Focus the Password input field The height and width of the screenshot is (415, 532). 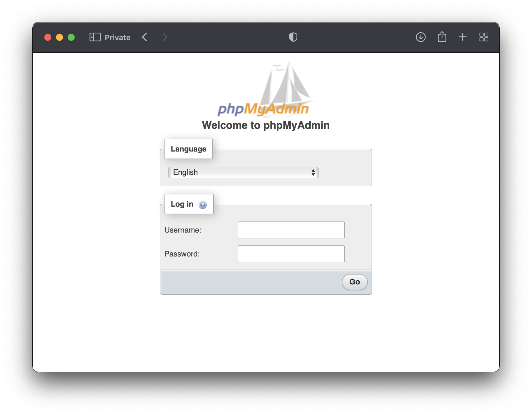[291, 254]
